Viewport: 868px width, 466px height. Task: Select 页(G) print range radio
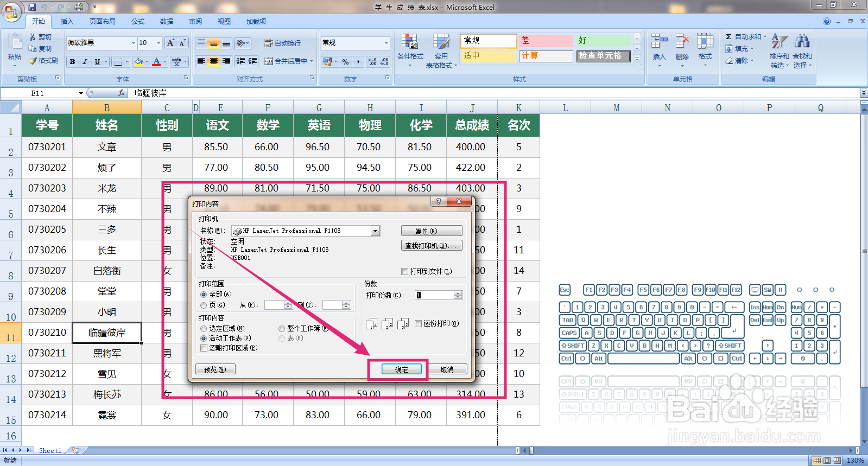pyautogui.click(x=204, y=305)
